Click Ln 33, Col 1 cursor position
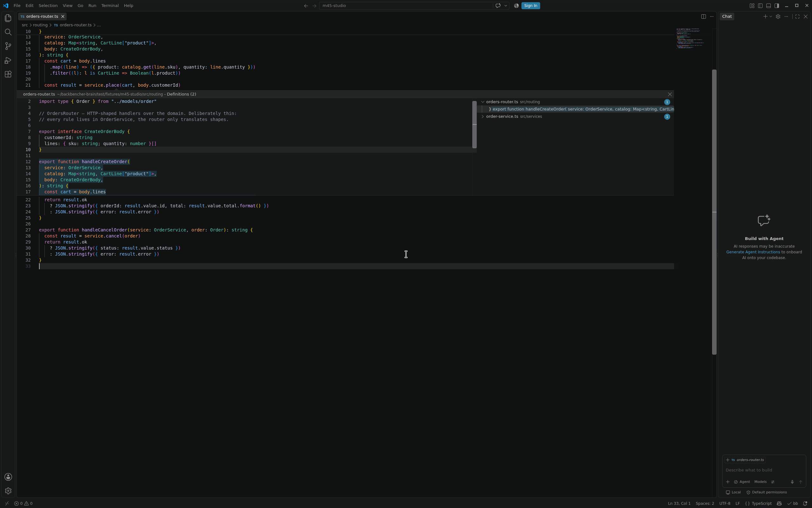 coord(679,503)
